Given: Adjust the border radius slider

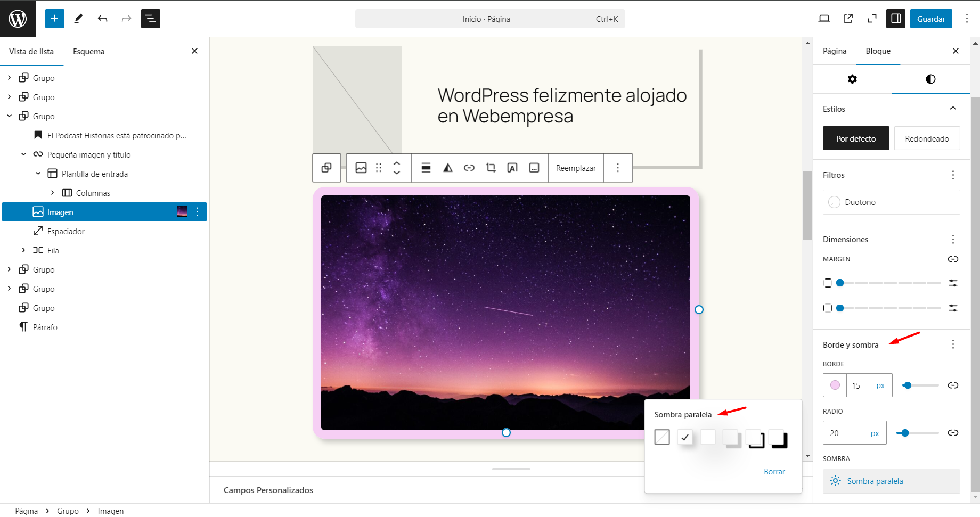Looking at the screenshot, I should pos(918,433).
